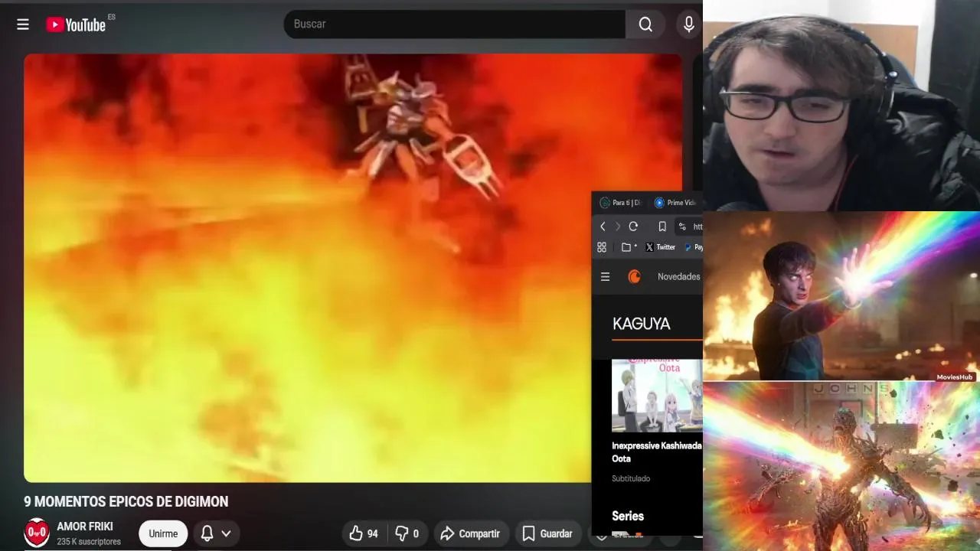The image size is (980, 551).
Task: Open the bookmarks folder icon
Action: (629, 247)
